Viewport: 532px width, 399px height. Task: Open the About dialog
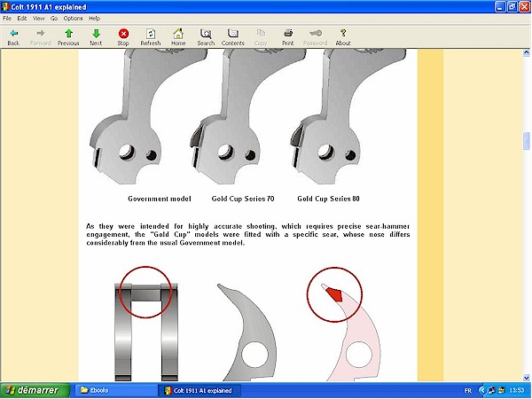point(343,37)
